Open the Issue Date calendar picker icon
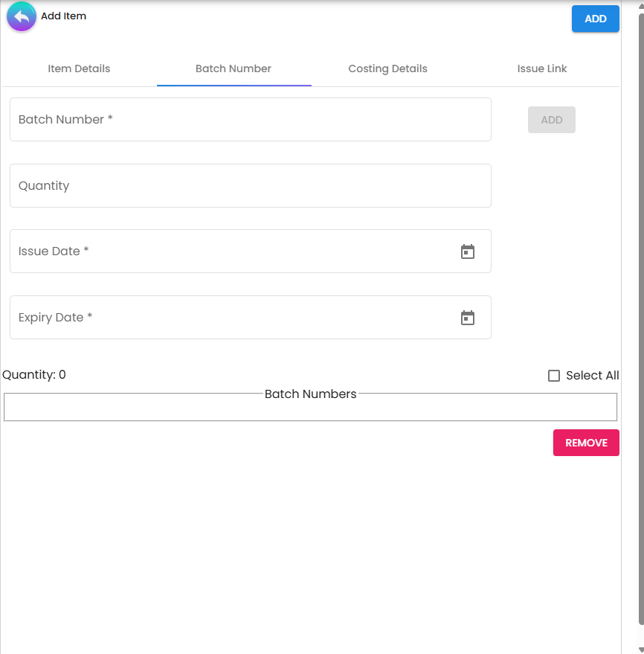644x654 pixels. [x=468, y=251]
